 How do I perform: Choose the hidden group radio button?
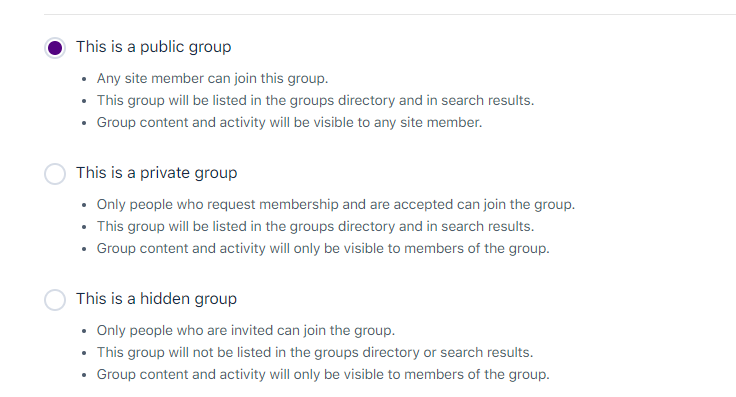(55, 300)
